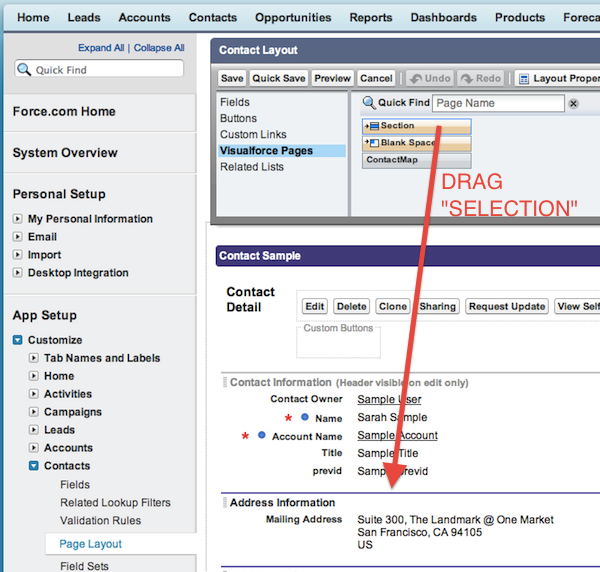
Task: Click the Quick Find magnifier in the sidebar
Action: [24, 69]
